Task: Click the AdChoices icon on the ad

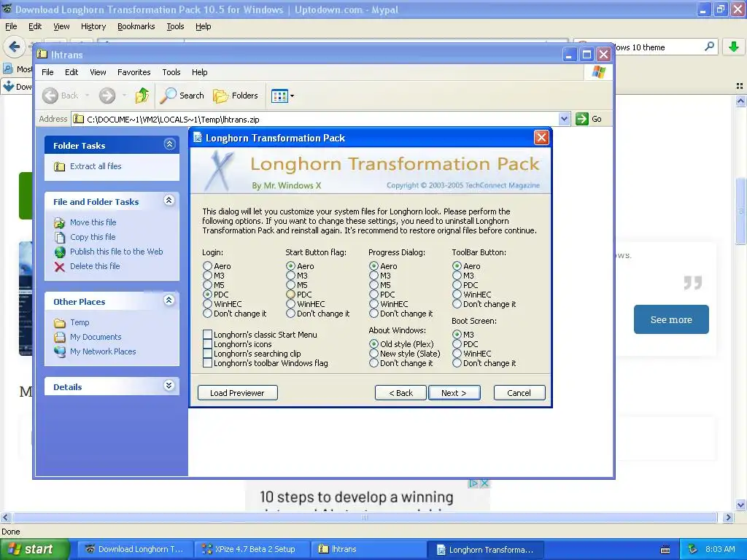Action: coord(473,483)
